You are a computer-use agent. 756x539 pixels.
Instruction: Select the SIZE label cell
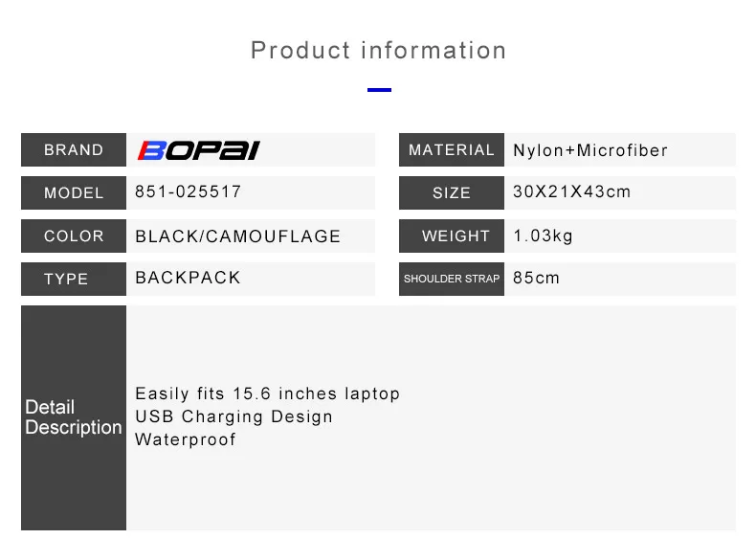click(452, 193)
